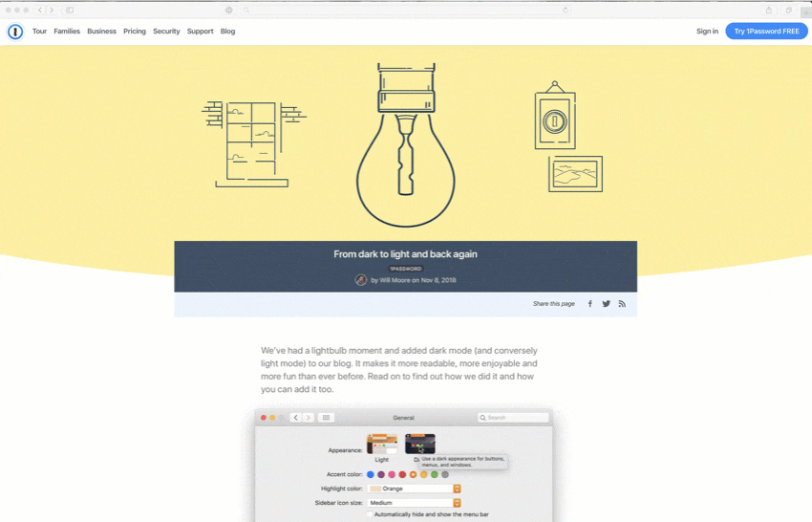This screenshot has width=812, height=522.
Task: Click the show-all grid button in General window
Action: (327, 417)
